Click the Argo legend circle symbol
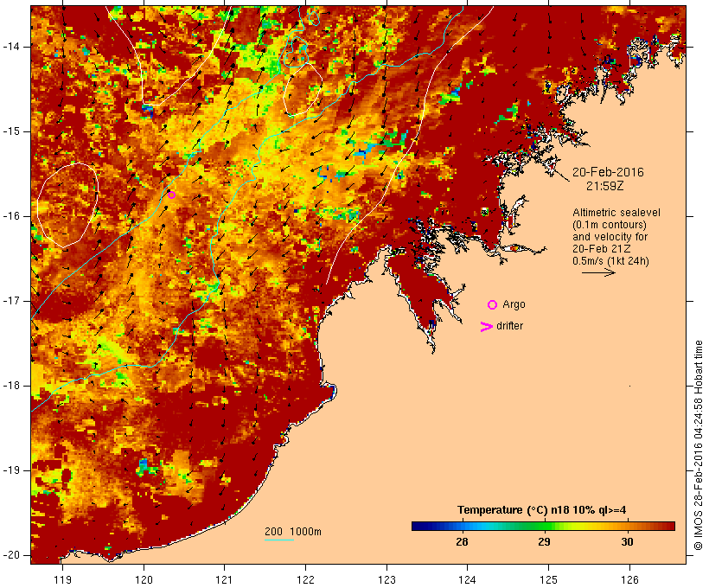 coord(493,305)
